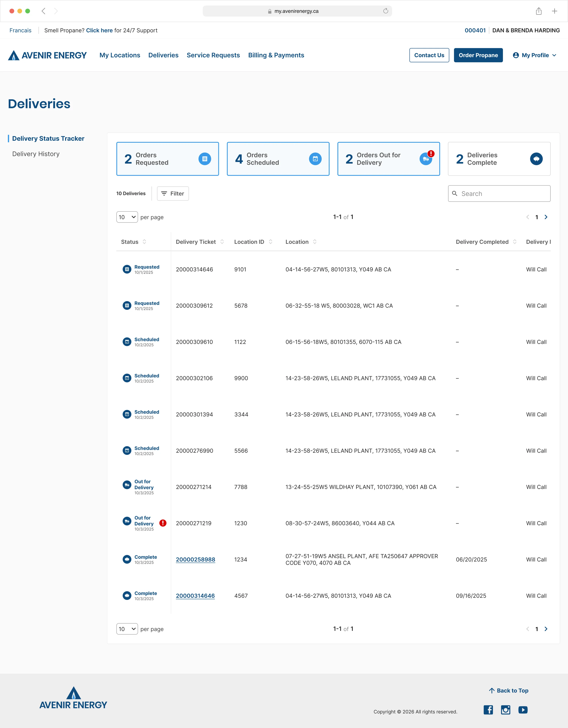Viewport: 568px width, 728px height.
Task: Open Billing & Payments in navigation
Action: (x=276, y=55)
